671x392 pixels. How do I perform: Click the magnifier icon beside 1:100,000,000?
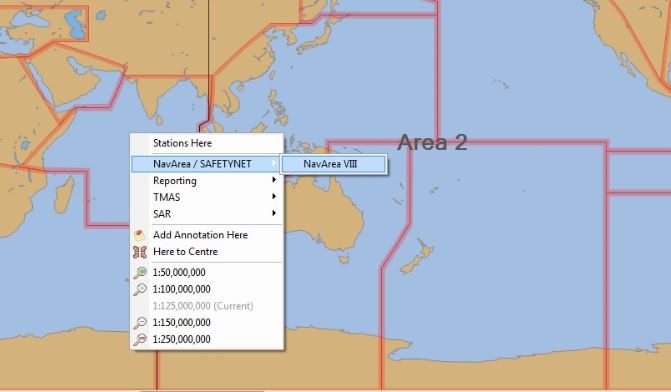(x=140, y=289)
